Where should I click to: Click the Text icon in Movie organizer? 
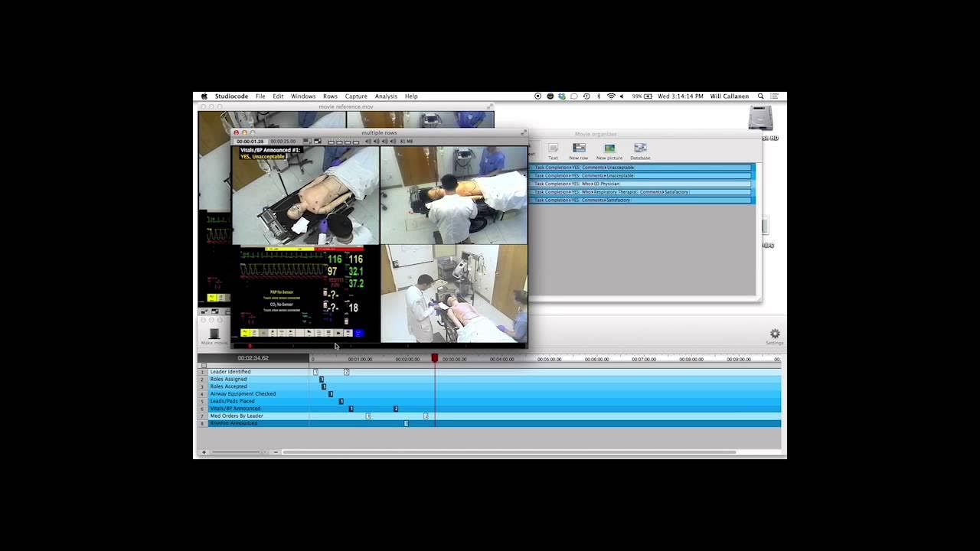[554, 148]
